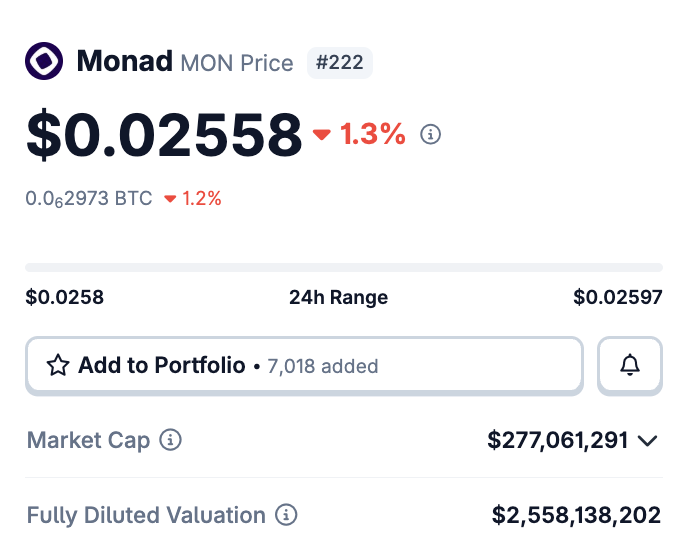Image resolution: width=686 pixels, height=548 pixels.
Task: Click the star icon in Add to Portfolio
Action: click(58, 366)
